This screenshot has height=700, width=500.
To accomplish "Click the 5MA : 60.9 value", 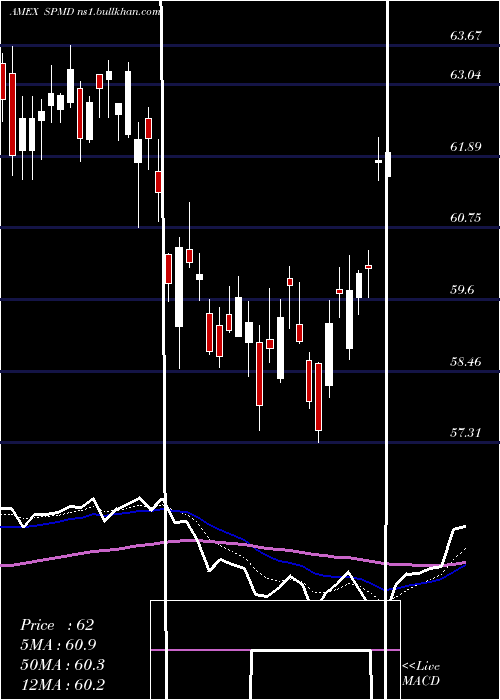I will [58, 645].
